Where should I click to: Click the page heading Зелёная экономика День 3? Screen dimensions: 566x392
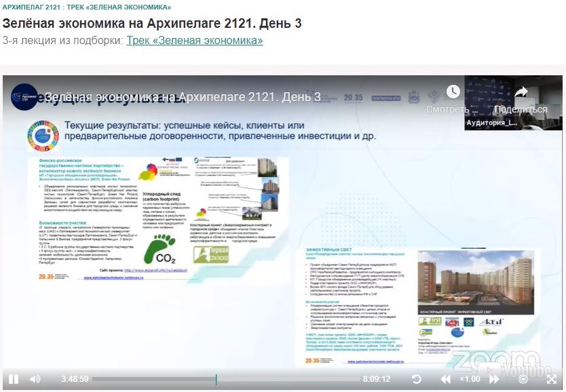152,23
